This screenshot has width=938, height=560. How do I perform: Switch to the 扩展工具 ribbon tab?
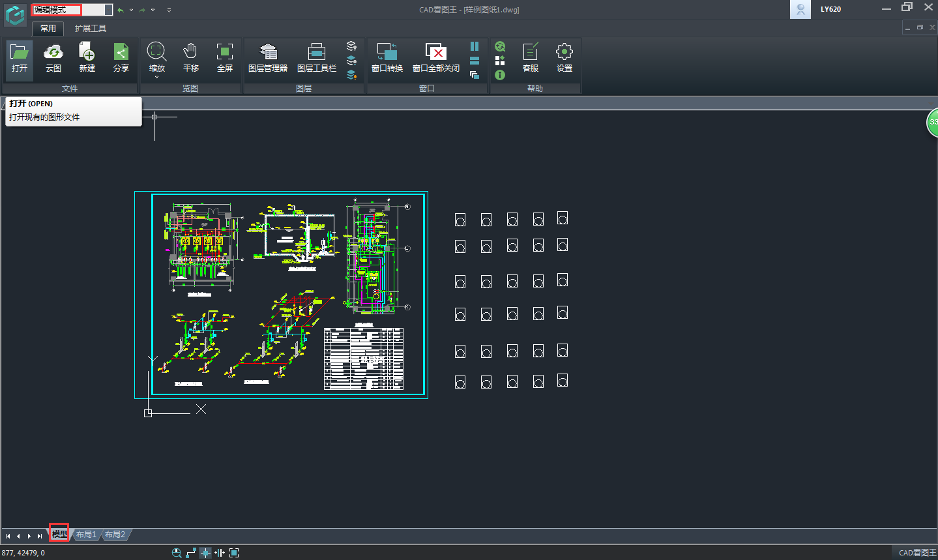click(90, 29)
